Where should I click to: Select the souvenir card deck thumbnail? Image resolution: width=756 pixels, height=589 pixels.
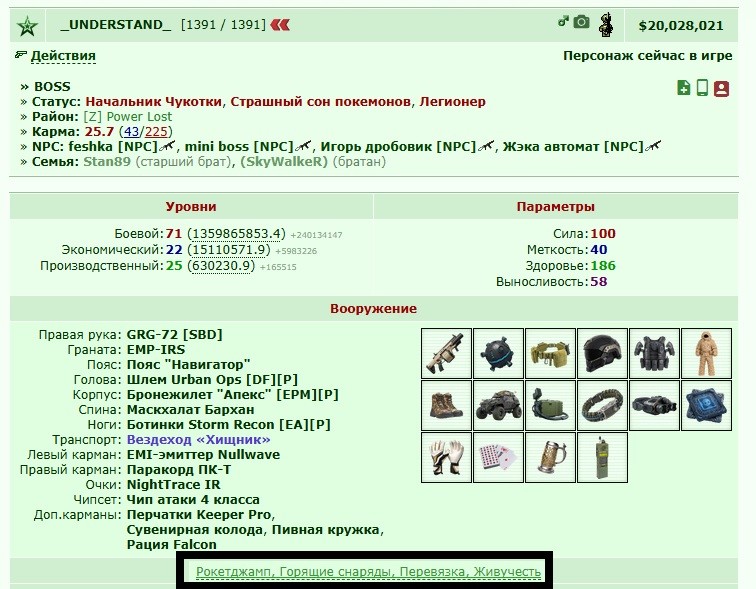click(499, 457)
